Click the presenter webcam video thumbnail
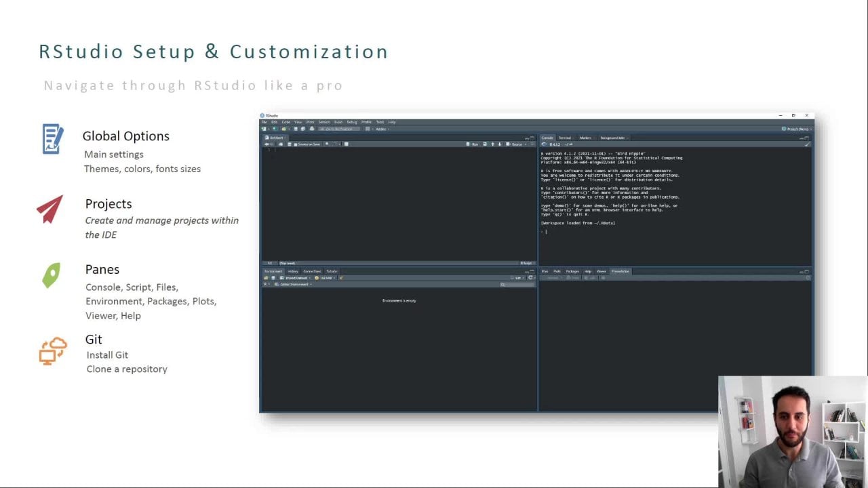The width and height of the screenshot is (868, 488). (x=793, y=431)
